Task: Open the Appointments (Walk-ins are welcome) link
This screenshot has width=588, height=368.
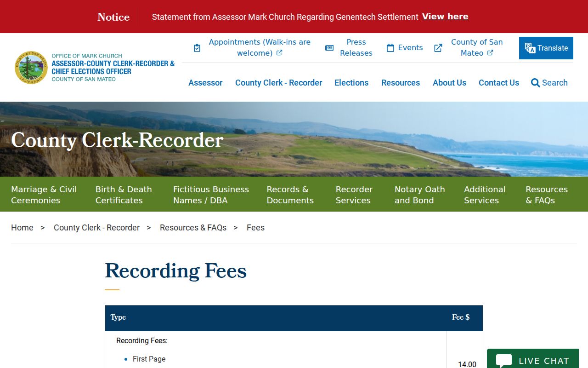Action: coord(260,47)
